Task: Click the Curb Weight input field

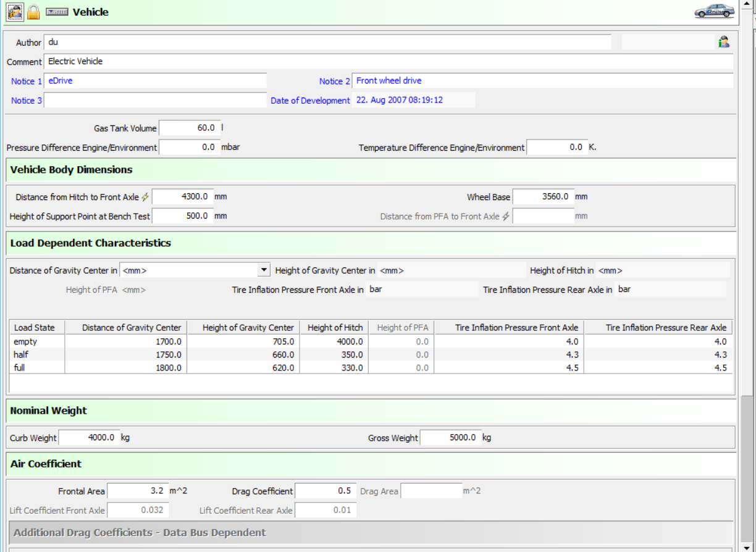Action: [89, 437]
